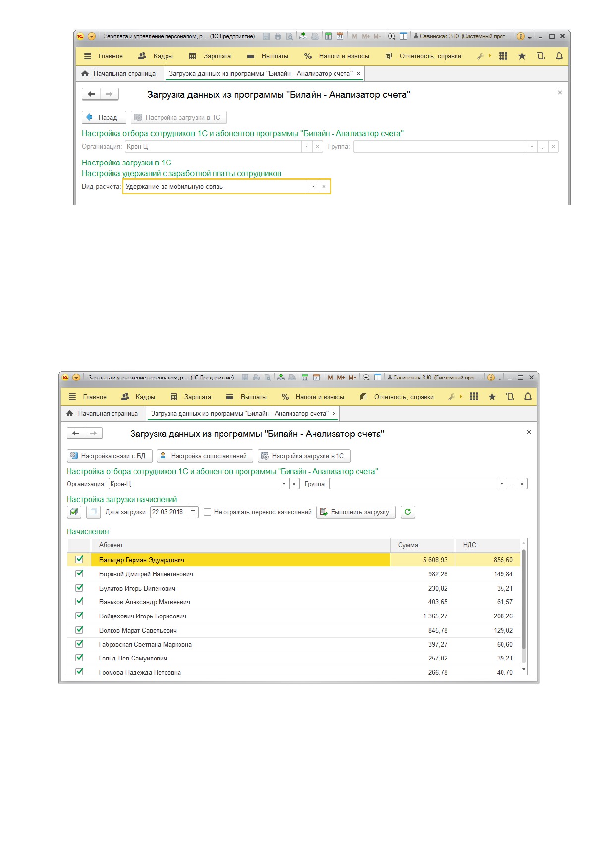Open Выплаты menu in upper window
The image size is (614, 868).
pos(268,56)
